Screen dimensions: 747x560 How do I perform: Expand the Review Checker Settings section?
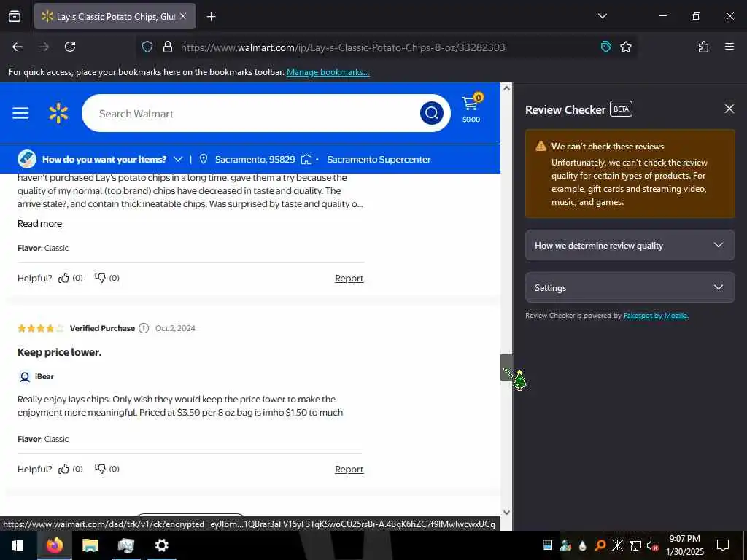click(x=630, y=287)
